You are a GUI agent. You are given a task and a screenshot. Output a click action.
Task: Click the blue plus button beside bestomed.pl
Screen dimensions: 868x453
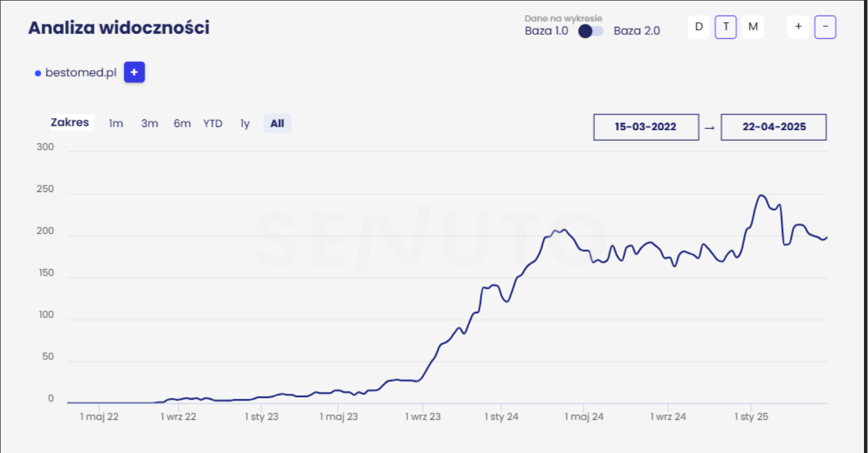tap(134, 73)
